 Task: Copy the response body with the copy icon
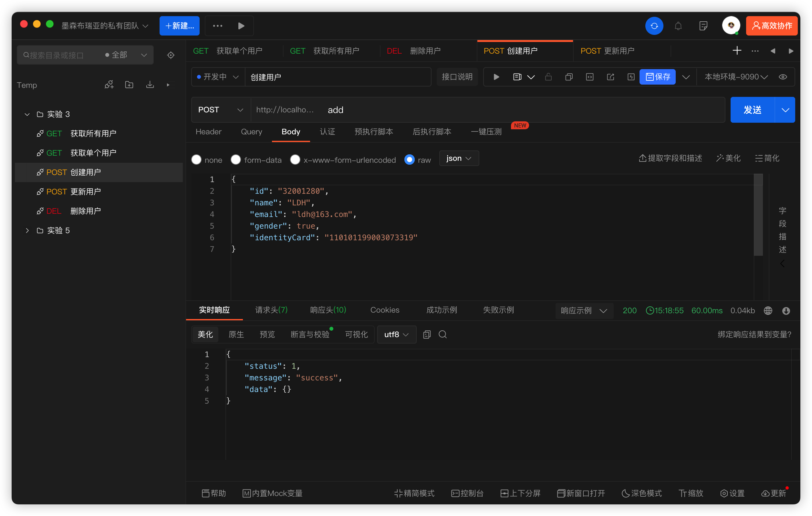[x=427, y=334]
